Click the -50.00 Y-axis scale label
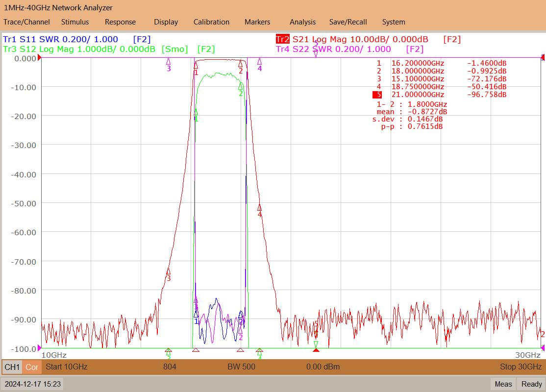 (x=24, y=203)
